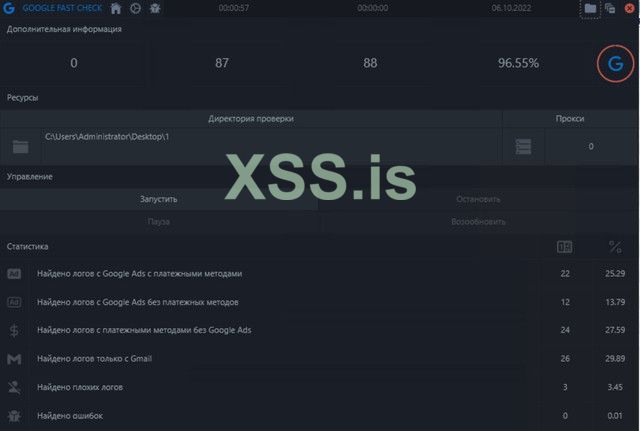Viewport: 640px width, 431px height.
Task: Select row Найдено логов с Google Ads без платежных методов
Action: pos(318,302)
